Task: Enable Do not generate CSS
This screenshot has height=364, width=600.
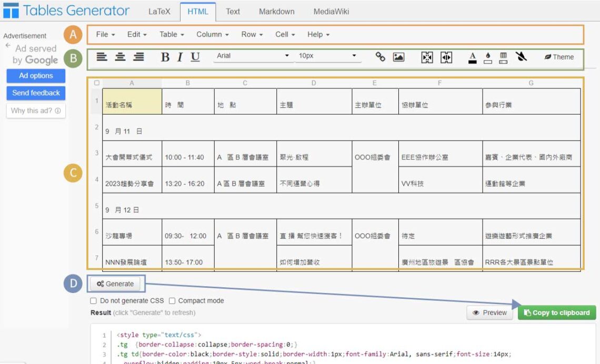Action: point(93,300)
